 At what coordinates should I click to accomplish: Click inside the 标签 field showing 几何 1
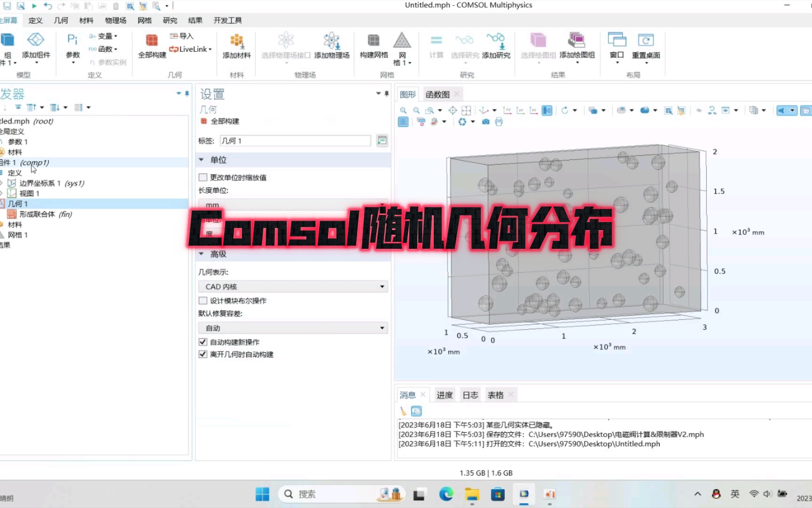click(x=295, y=141)
